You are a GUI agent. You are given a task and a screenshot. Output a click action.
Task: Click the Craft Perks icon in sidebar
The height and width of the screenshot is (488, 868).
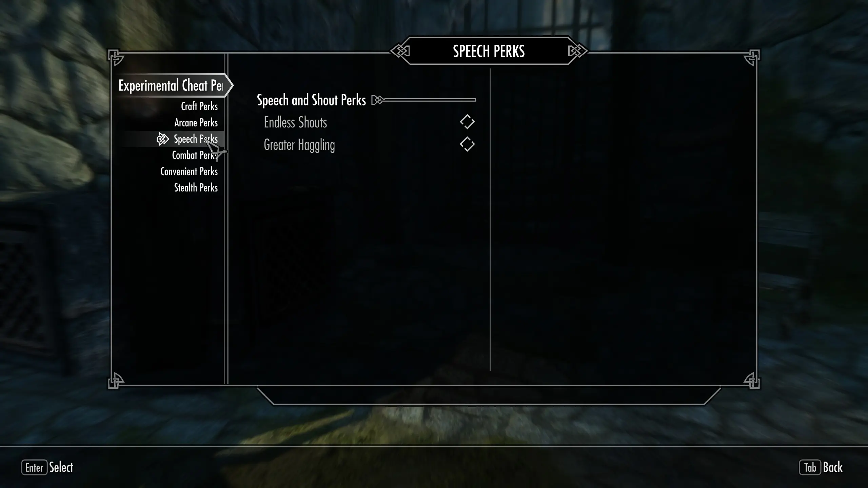tap(199, 106)
